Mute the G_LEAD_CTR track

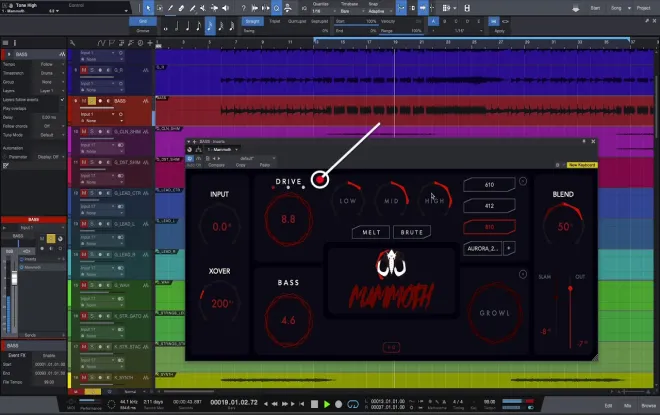(84, 193)
